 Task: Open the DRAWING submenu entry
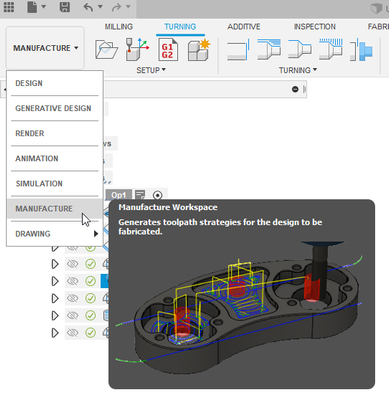pos(55,234)
